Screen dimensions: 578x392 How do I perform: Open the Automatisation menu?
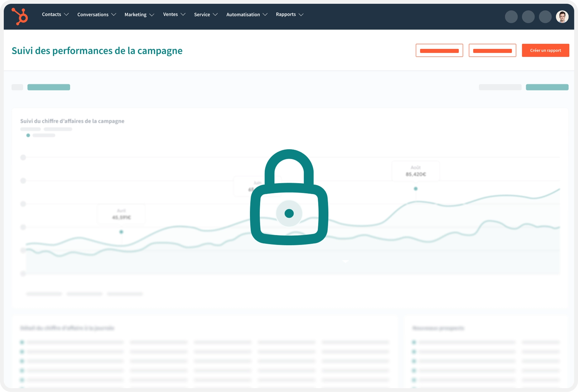pos(243,14)
